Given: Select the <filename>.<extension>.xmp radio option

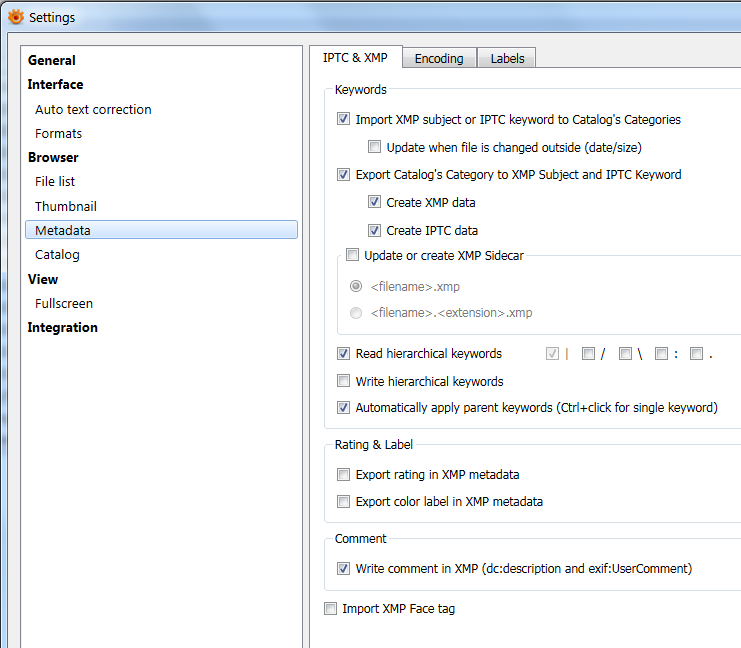Looking at the screenshot, I should [x=357, y=313].
